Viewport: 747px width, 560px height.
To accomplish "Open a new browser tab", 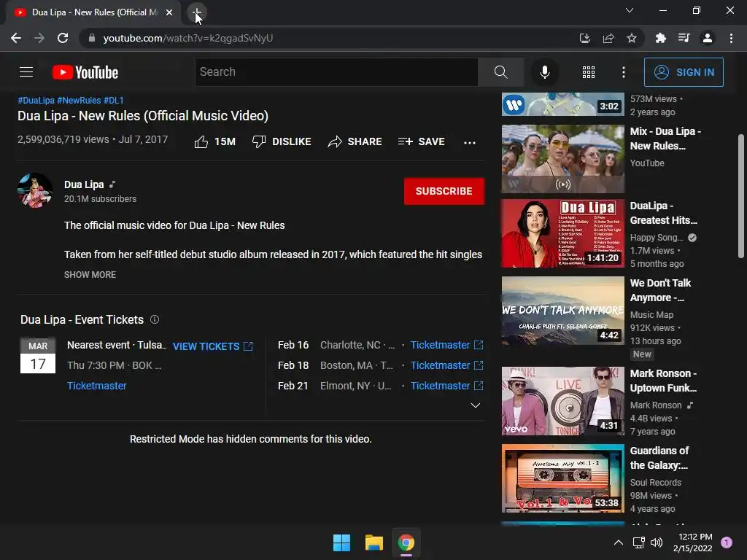I will [197, 12].
